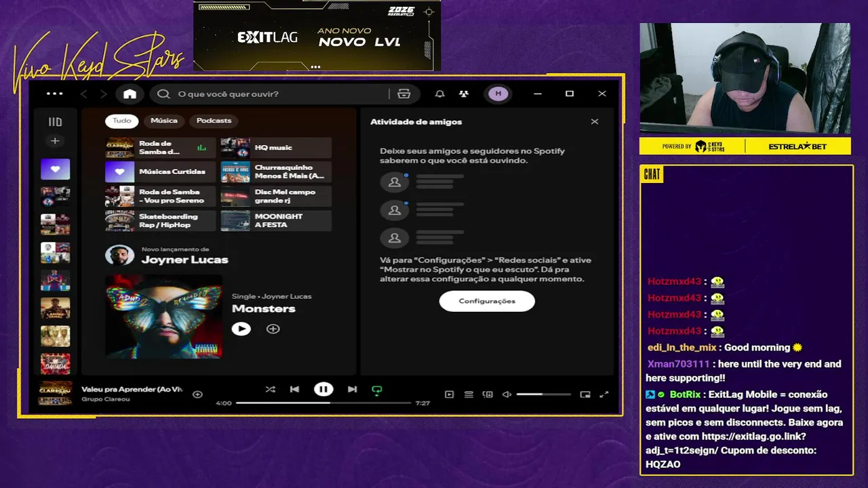Click the Configurações button
The height and width of the screenshot is (488, 868).
[x=487, y=301]
